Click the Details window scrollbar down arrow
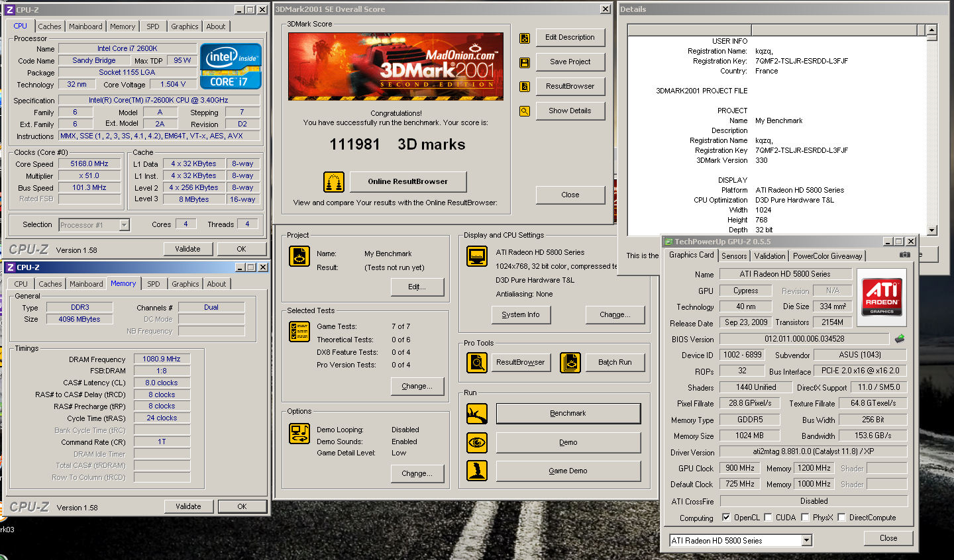The height and width of the screenshot is (560, 954). coord(932,230)
